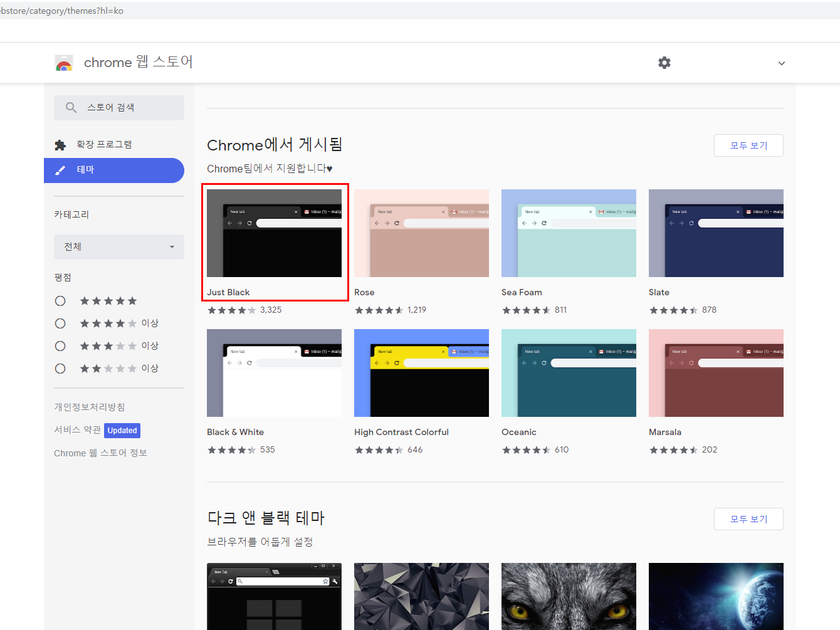Click the paintbrush themes icon
The image size is (840, 630).
coord(60,170)
